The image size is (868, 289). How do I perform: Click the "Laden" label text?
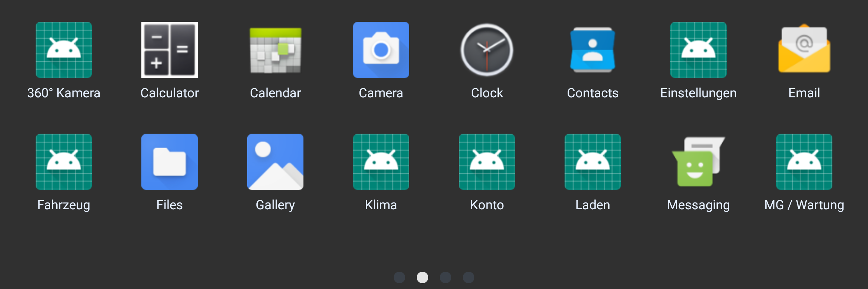(593, 205)
